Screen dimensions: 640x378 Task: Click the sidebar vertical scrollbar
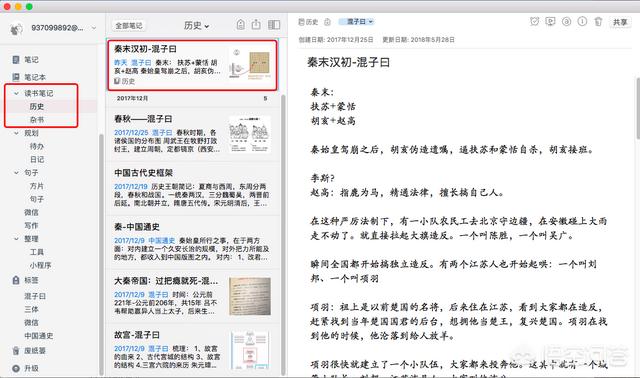102,253
